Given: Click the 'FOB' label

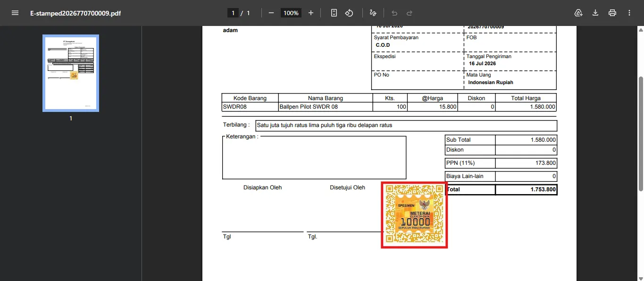Looking at the screenshot, I should coord(471,37).
